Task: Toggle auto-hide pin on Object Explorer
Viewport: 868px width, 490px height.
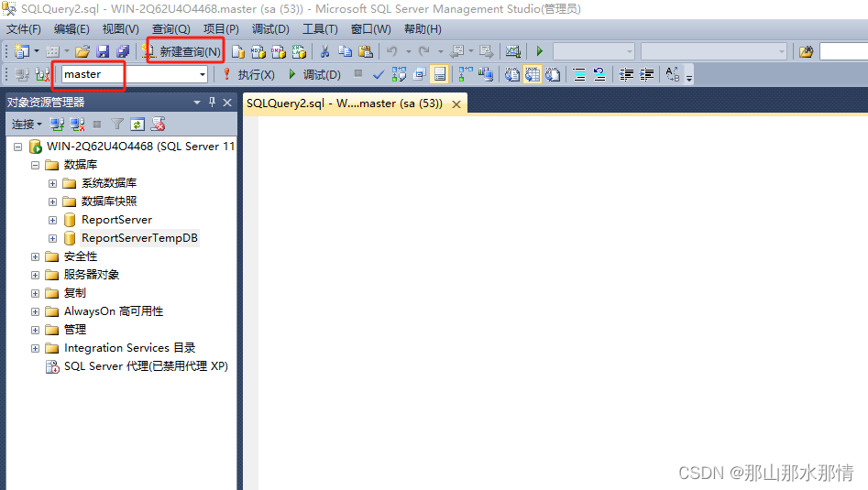Action: click(212, 102)
